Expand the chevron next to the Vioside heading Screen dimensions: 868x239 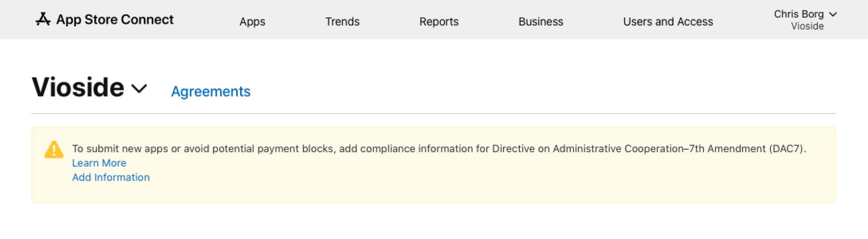coord(139,89)
